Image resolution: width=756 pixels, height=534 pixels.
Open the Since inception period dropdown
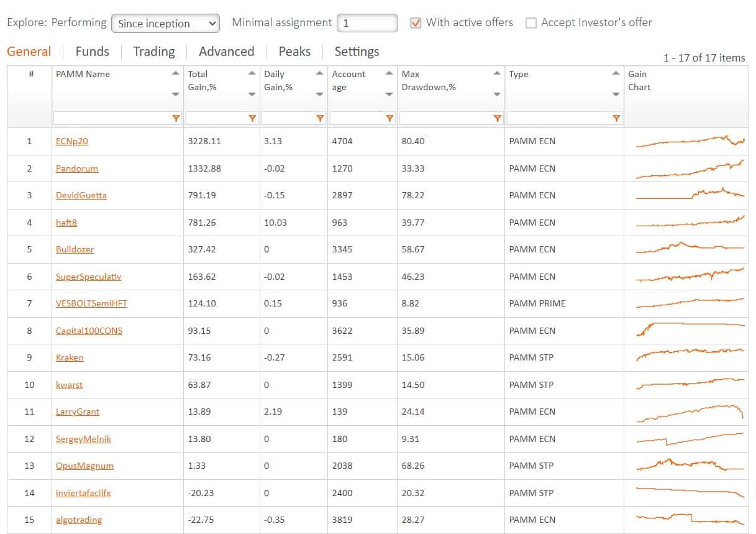[165, 24]
